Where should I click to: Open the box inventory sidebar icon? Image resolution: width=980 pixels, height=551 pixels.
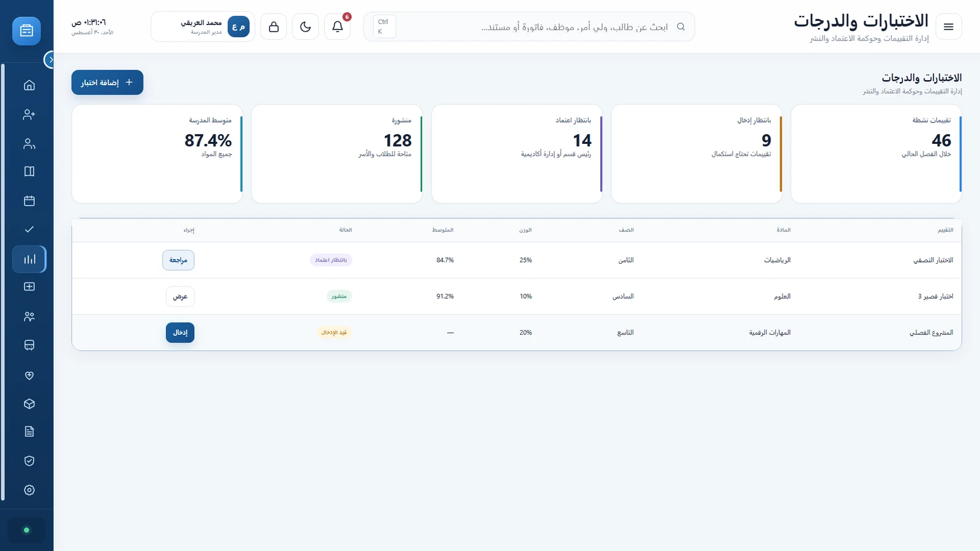(29, 404)
